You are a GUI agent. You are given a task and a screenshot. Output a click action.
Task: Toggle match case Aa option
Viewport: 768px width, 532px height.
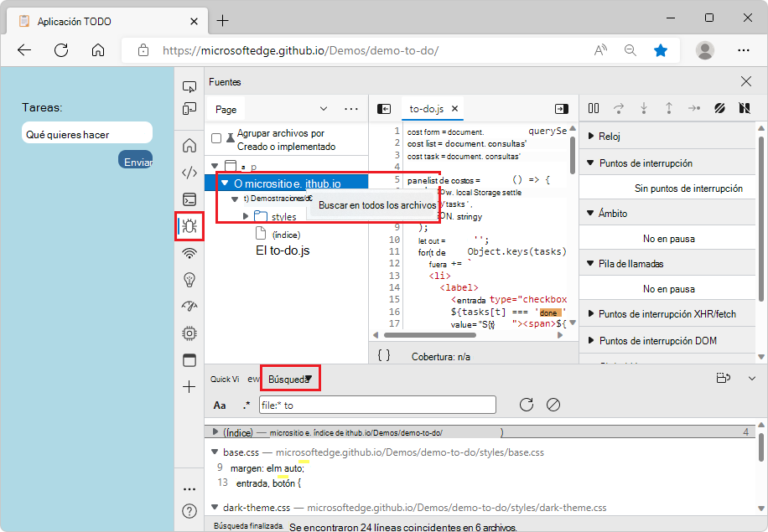220,405
